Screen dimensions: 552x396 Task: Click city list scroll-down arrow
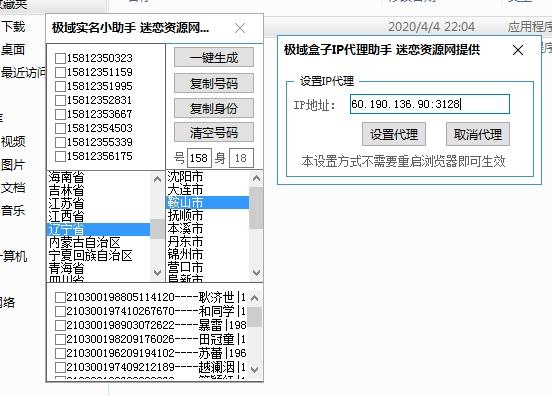[x=256, y=273]
